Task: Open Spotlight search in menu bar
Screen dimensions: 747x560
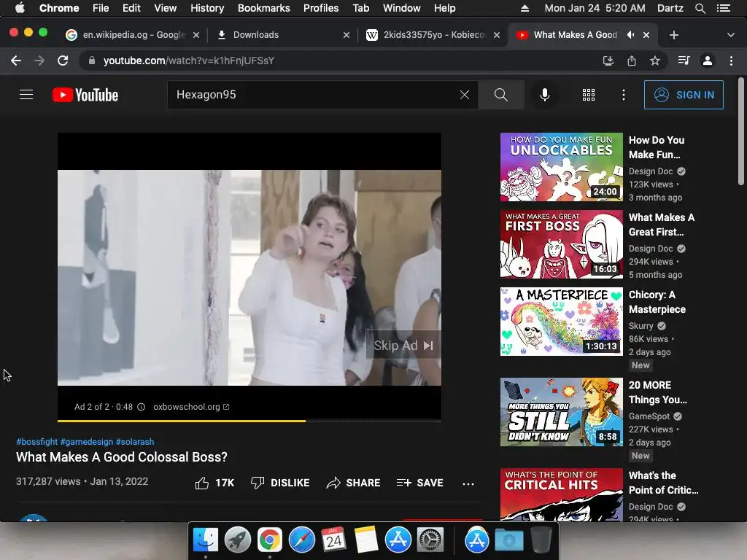Action: click(x=700, y=8)
